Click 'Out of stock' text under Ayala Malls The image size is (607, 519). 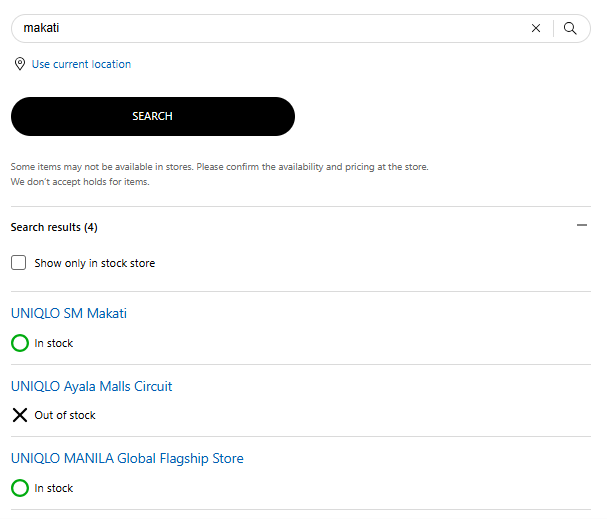[x=65, y=415]
